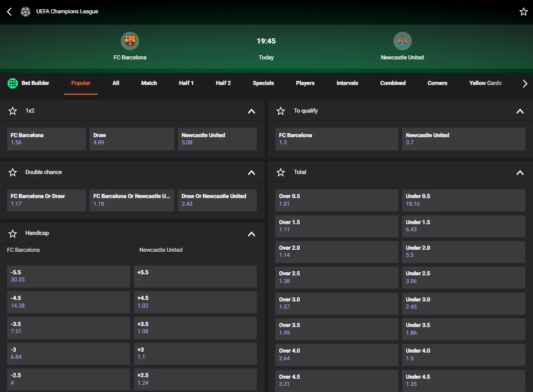Open the Corners markets tab
This screenshot has height=392, width=533.
(x=437, y=83)
